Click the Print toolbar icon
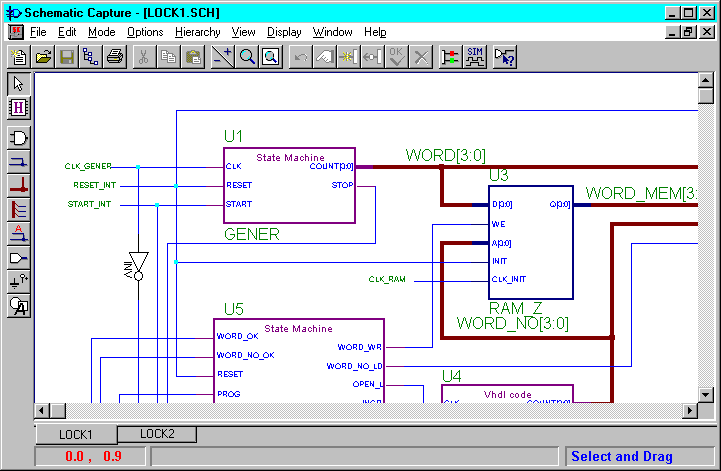Screen dimensions: 721x471 pyautogui.click(x=115, y=56)
